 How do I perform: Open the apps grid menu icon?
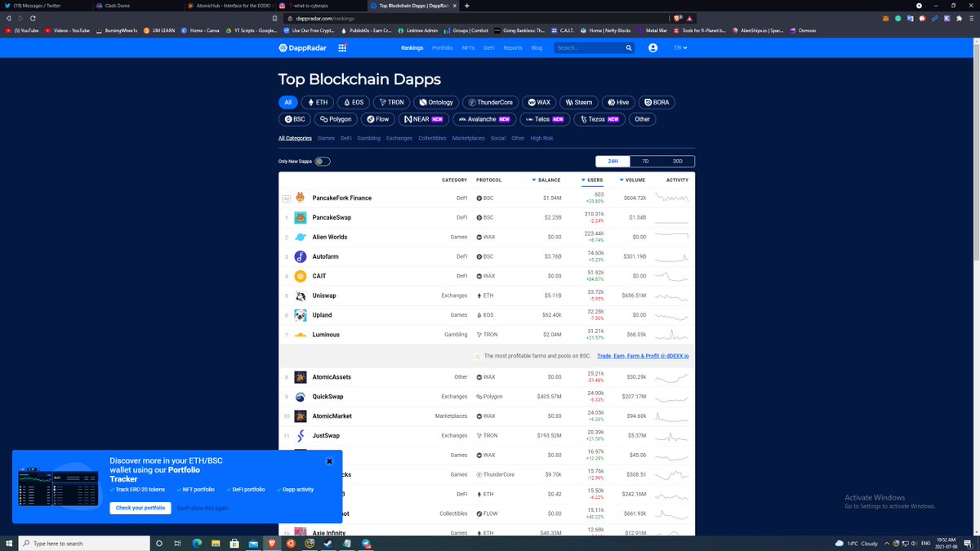click(342, 48)
